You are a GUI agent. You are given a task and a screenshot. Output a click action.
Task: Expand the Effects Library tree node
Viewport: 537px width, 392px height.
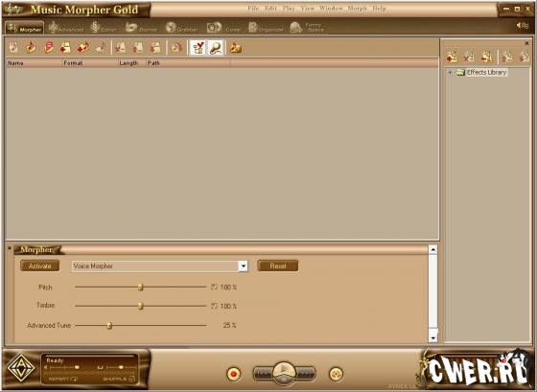451,73
